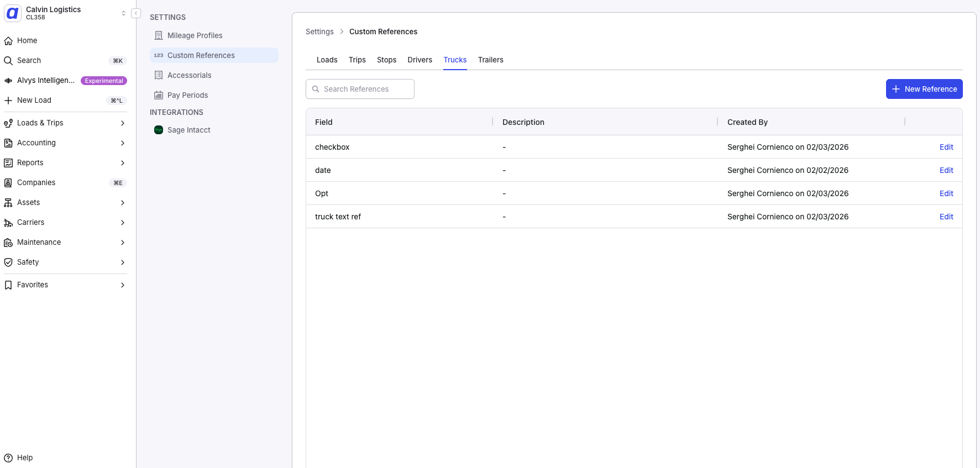Click the New Reference button

pos(924,89)
